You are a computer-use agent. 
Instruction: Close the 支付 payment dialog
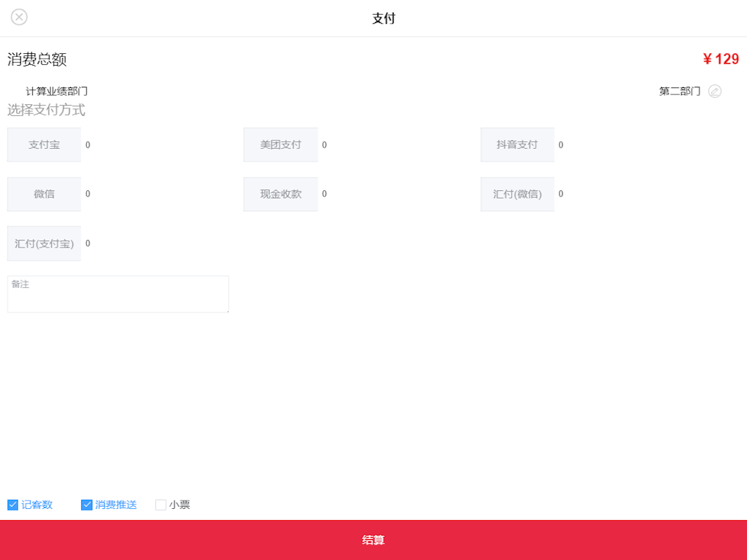click(19, 17)
